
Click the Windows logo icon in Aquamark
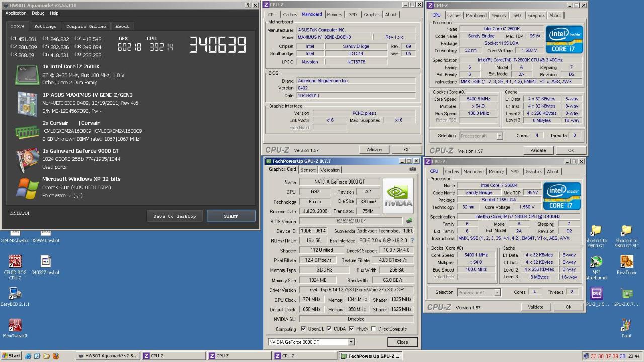(27, 188)
